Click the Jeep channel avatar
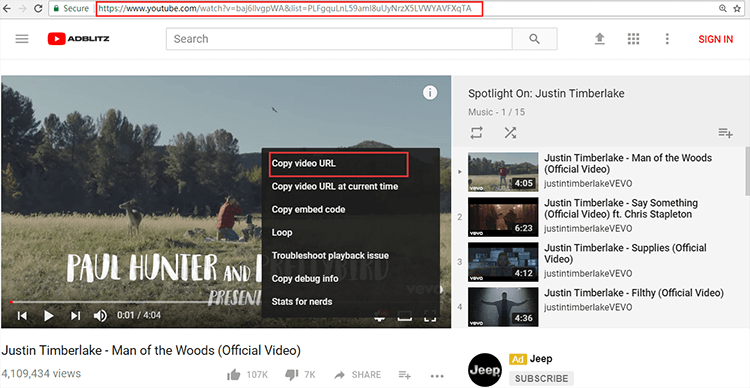This screenshot has height=388, width=750. (485, 370)
